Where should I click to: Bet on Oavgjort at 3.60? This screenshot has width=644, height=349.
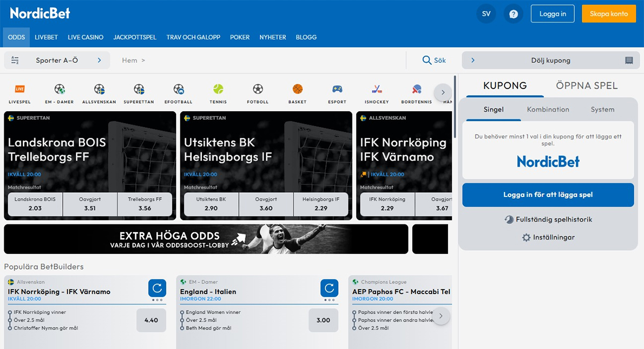tap(266, 204)
